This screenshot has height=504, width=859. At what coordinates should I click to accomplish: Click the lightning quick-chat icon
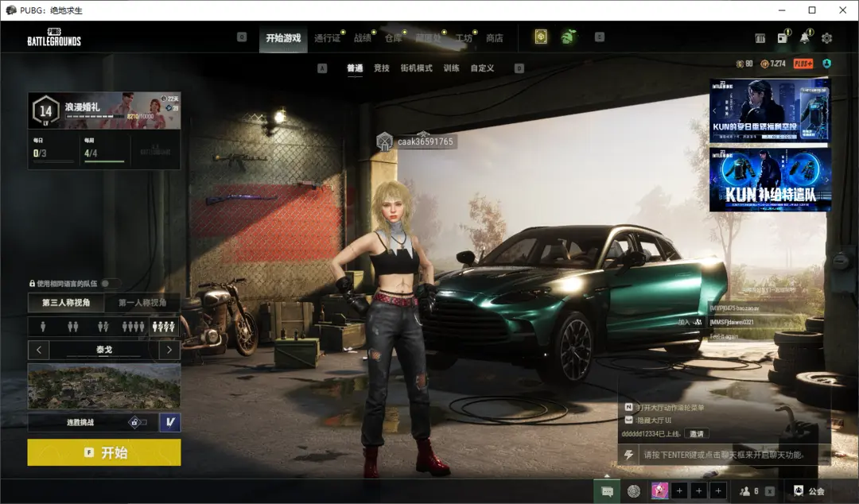tap(629, 455)
